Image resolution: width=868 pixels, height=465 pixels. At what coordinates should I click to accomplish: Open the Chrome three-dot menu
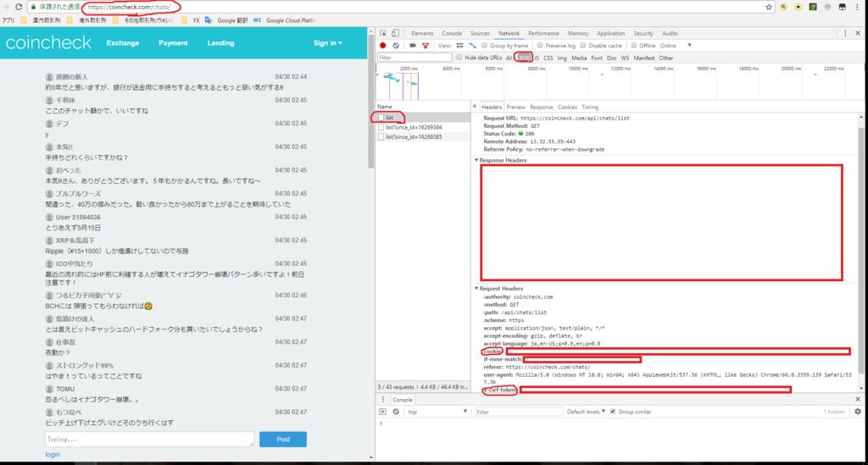point(857,7)
